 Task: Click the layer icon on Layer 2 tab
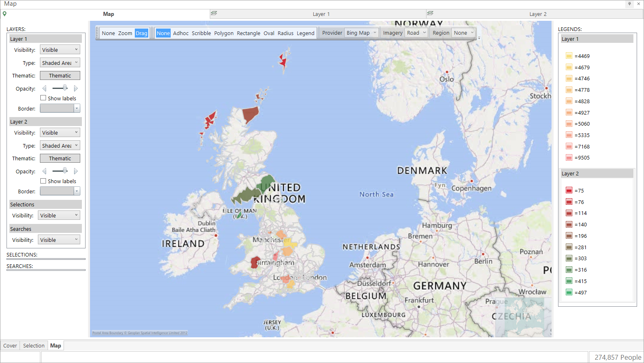click(x=431, y=13)
